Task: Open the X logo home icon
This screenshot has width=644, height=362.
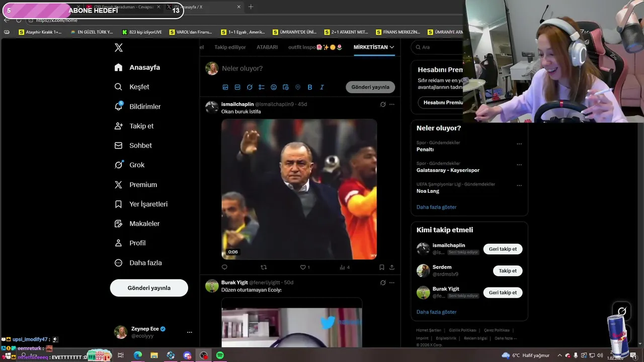Action: tap(119, 48)
